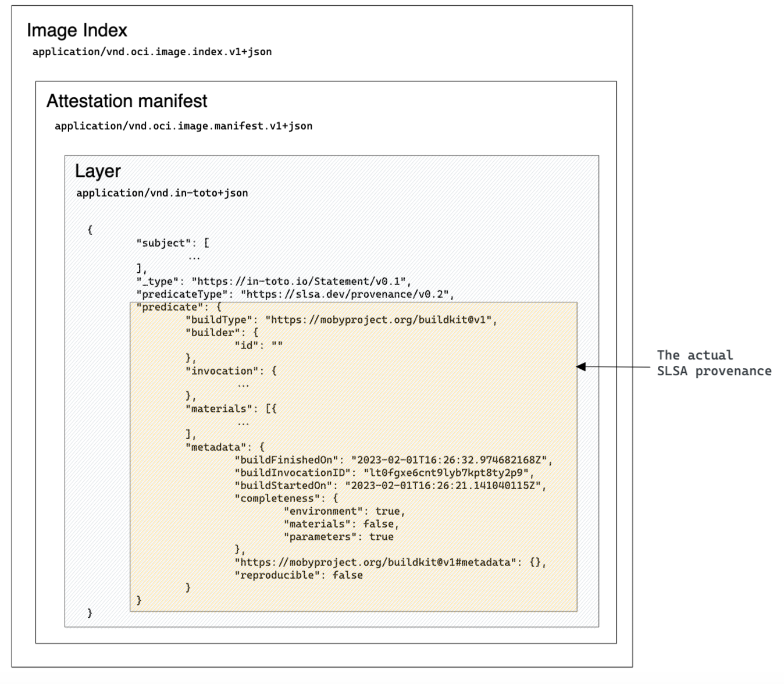
Task: Click the "_type" in-toto Statement line
Action: 274,282
